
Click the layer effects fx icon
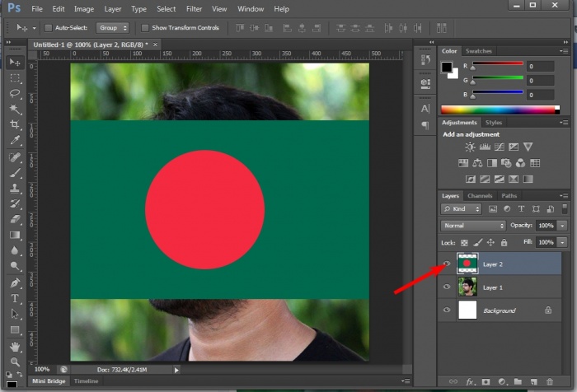471,382
